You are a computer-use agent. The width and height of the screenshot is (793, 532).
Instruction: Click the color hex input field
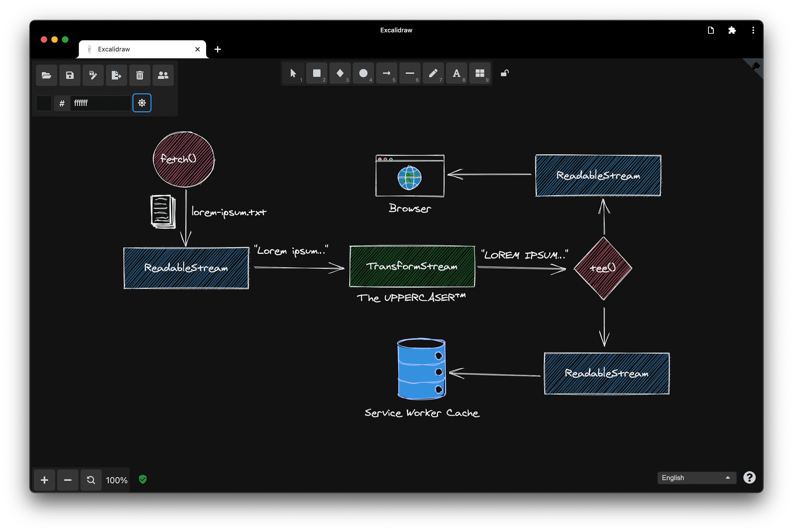coord(95,103)
